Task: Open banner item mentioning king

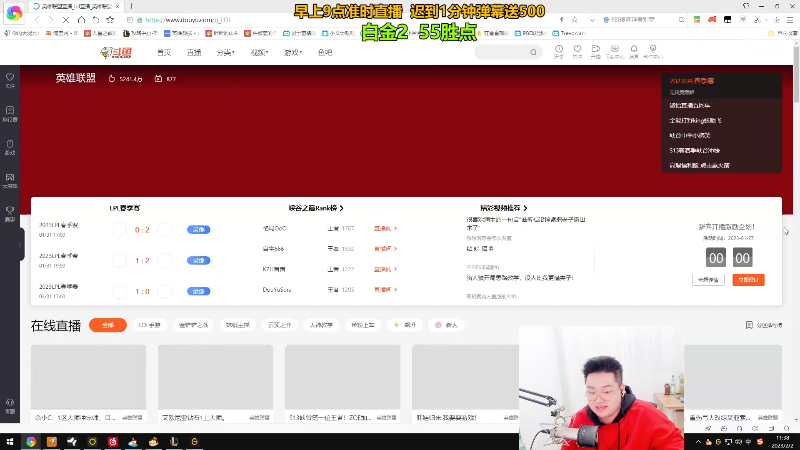Action: coord(695,120)
